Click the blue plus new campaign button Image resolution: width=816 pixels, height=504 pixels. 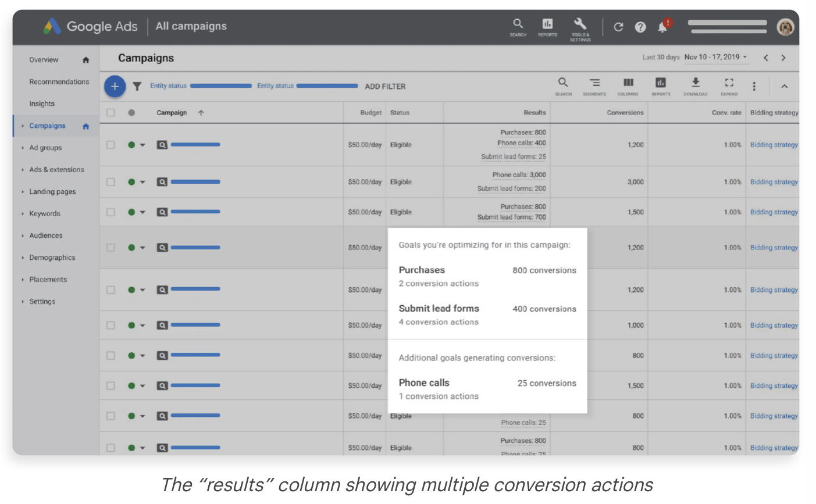pyautogui.click(x=115, y=87)
